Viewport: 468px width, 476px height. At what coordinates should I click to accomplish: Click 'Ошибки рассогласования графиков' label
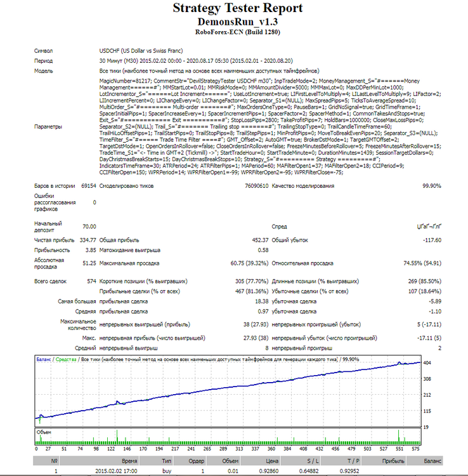[55, 202]
